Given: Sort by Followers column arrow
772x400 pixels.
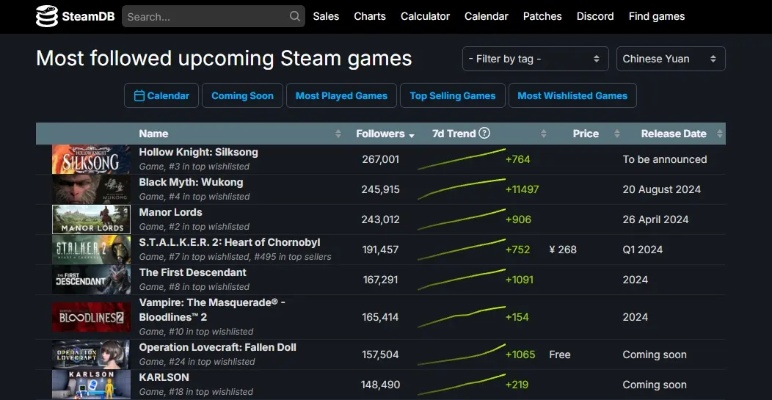Looking at the screenshot, I should 411,134.
